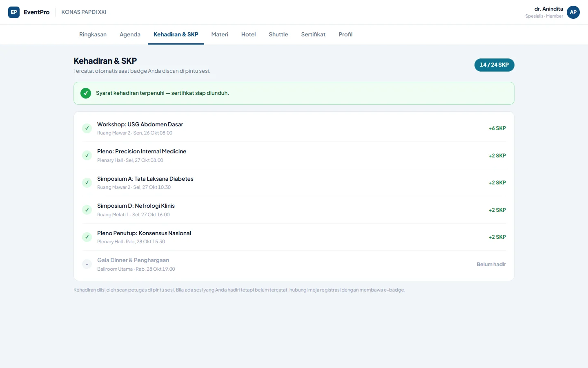Select the Hotel tab

(x=248, y=34)
